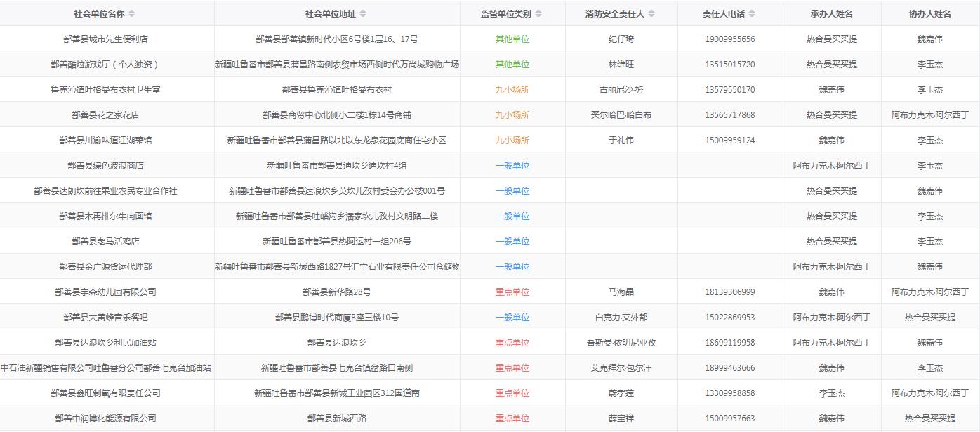Click the 鄯善县大黄蜂音乐餐吧 unit name
The height and width of the screenshot is (432, 980).
coord(105,318)
